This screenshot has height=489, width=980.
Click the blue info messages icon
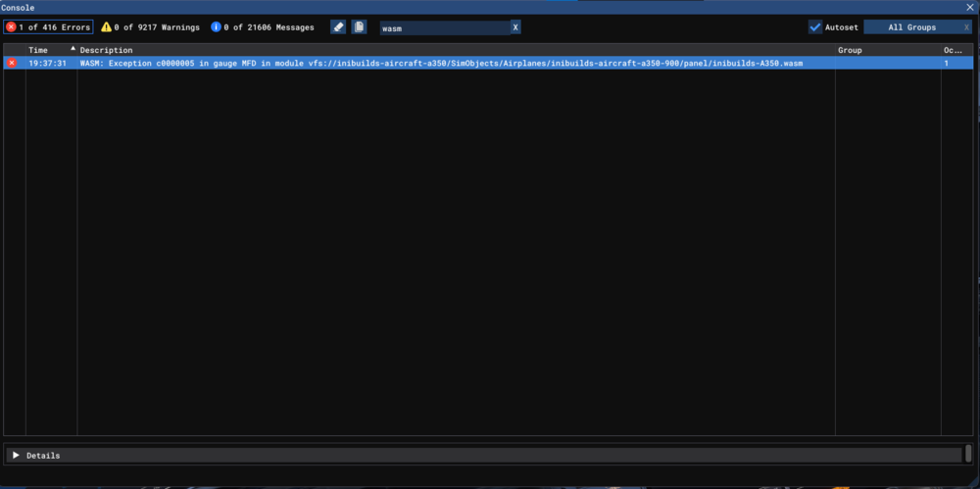(x=217, y=27)
